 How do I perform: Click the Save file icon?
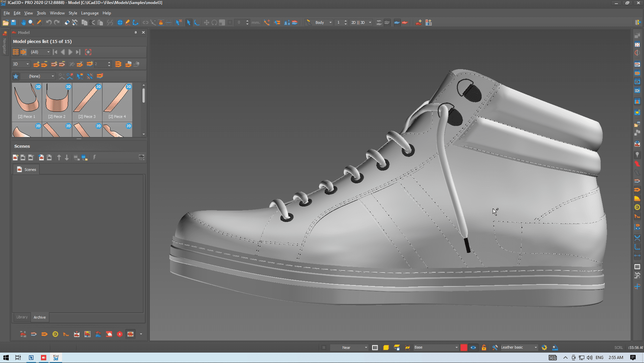click(13, 22)
